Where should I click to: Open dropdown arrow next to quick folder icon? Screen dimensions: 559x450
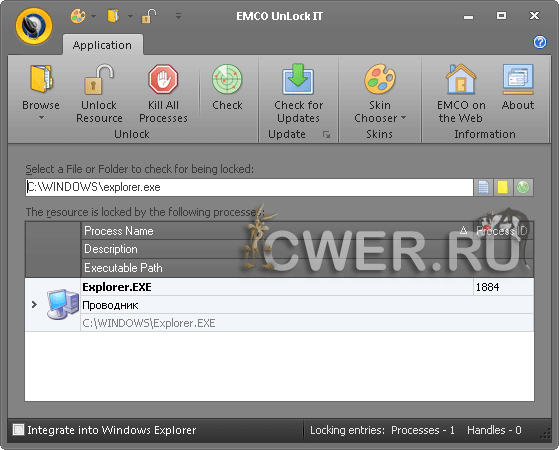(x=130, y=16)
